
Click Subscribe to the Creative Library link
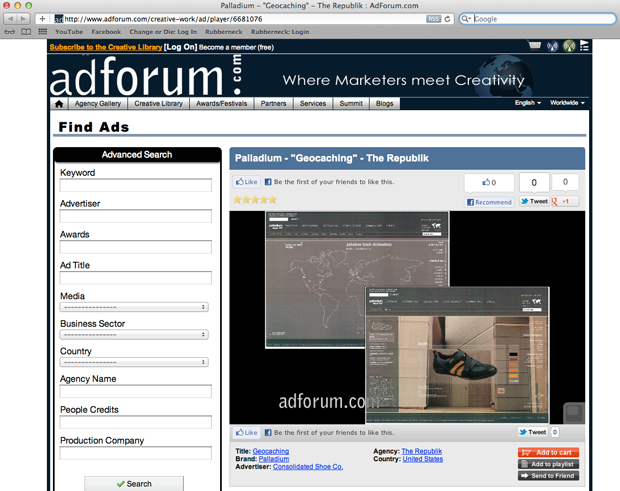(x=106, y=47)
